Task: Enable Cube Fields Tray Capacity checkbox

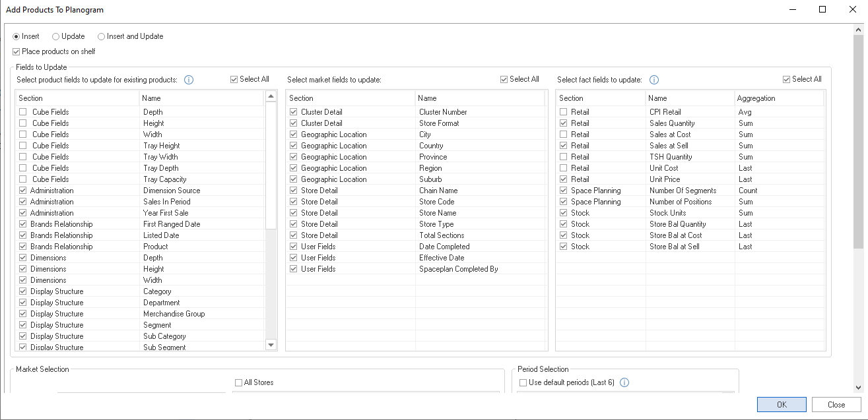Action: click(23, 179)
